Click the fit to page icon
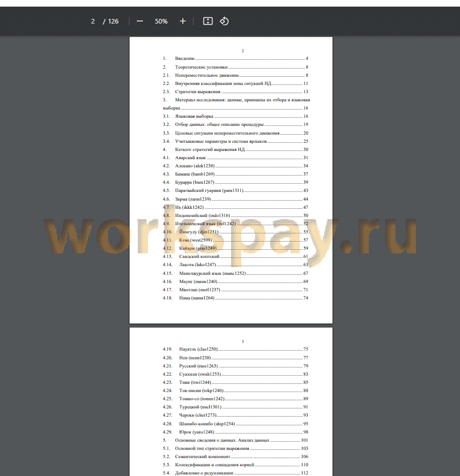This screenshot has width=460, height=476. click(208, 21)
